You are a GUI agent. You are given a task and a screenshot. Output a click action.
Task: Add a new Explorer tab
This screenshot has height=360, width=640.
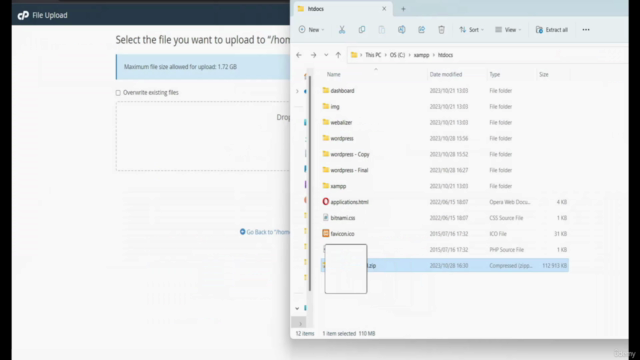point(403,9)
